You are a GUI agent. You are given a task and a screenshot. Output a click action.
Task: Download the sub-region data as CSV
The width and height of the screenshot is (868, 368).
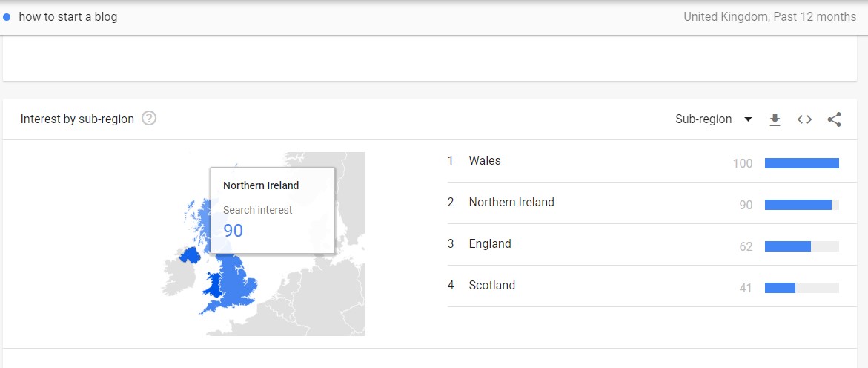[775, 119]
